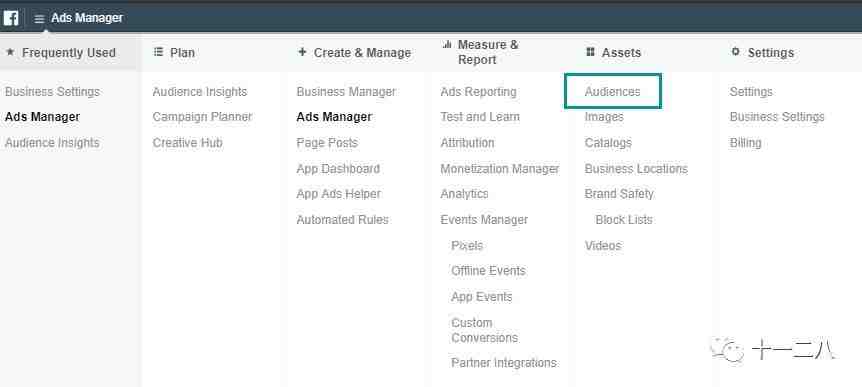Viewport: 862px width, 387px height.
Task: Click the Create & Manage header text
Action: pos(362,53)
